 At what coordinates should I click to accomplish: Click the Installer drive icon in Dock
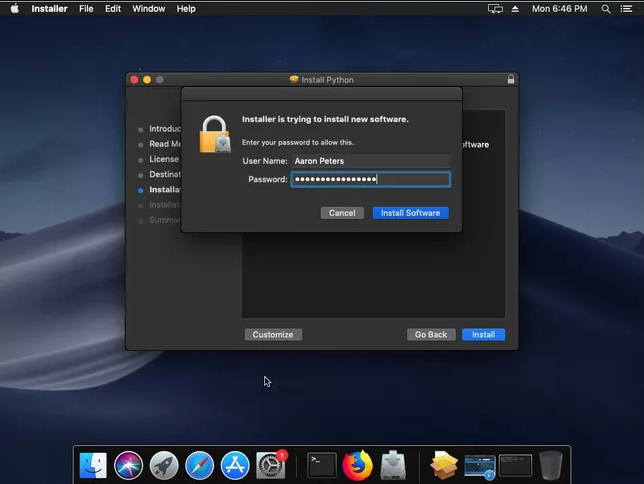pyautogui.click(x=393, y=465)
